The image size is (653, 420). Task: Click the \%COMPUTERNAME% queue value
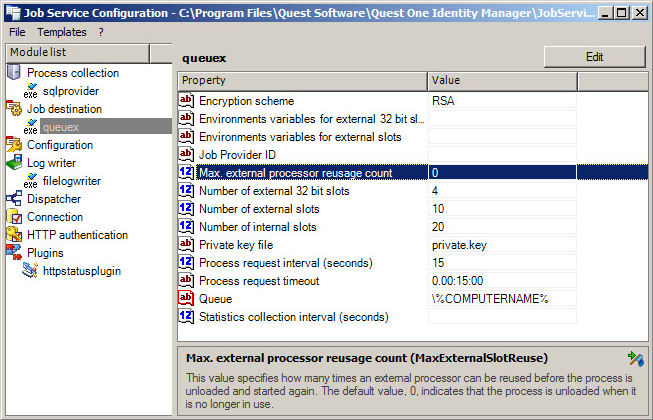click(502, 298)
